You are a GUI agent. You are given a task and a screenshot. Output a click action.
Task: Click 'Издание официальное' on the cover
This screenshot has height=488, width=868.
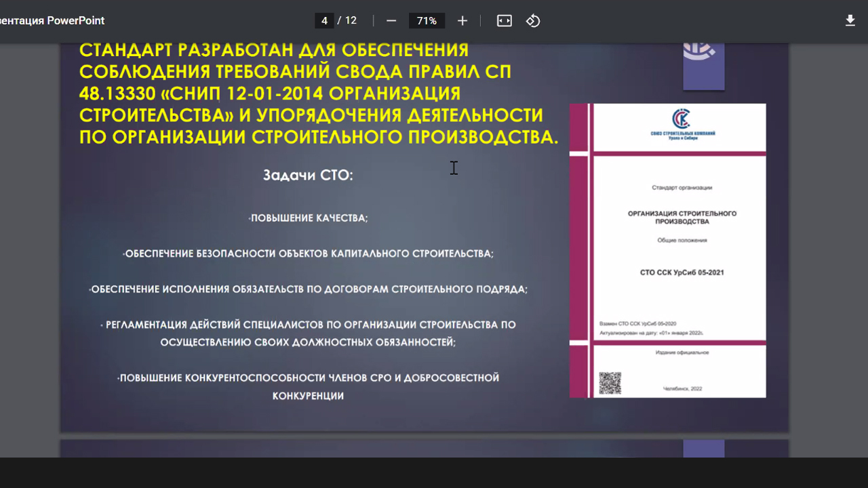pos(682,352)
